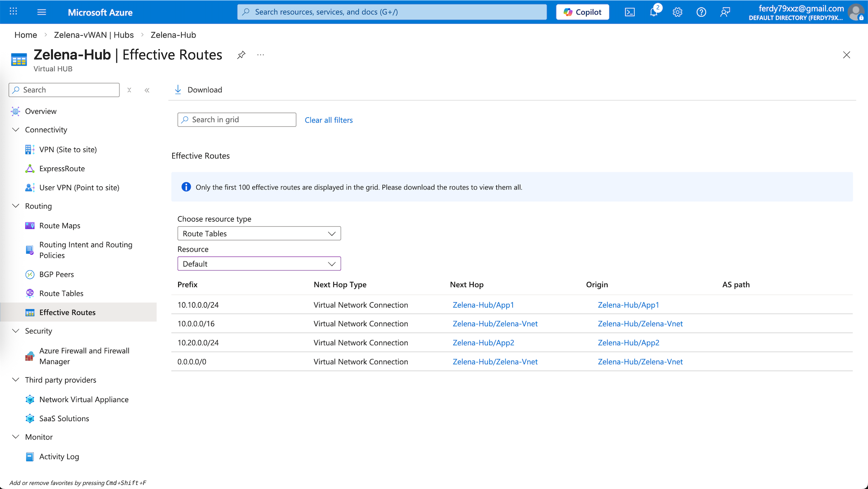Pin the Effective Routes page
Image resolution: width=868 pixels, height=489 pixels.
241,55
